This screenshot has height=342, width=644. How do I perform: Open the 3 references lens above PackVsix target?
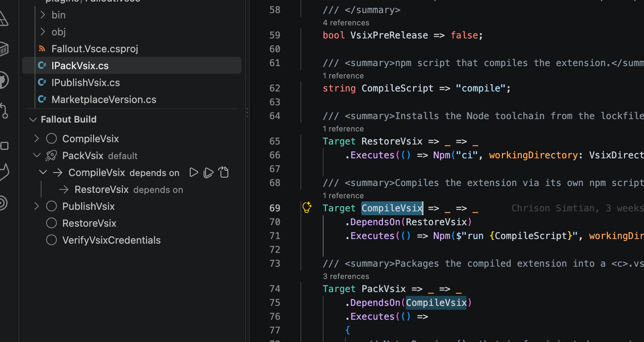coord(346,276)
